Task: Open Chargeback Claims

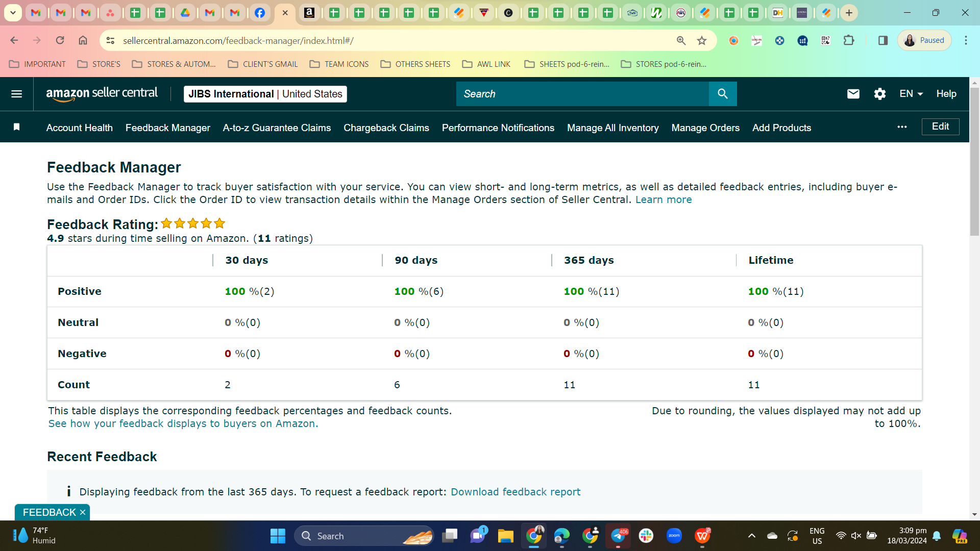Action: (386, 128)
